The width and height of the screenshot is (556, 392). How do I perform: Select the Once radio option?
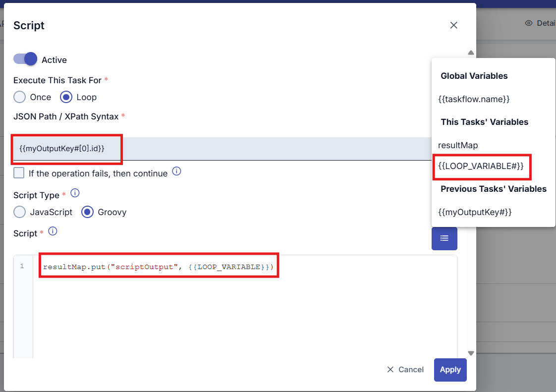(x=20, y=97)
